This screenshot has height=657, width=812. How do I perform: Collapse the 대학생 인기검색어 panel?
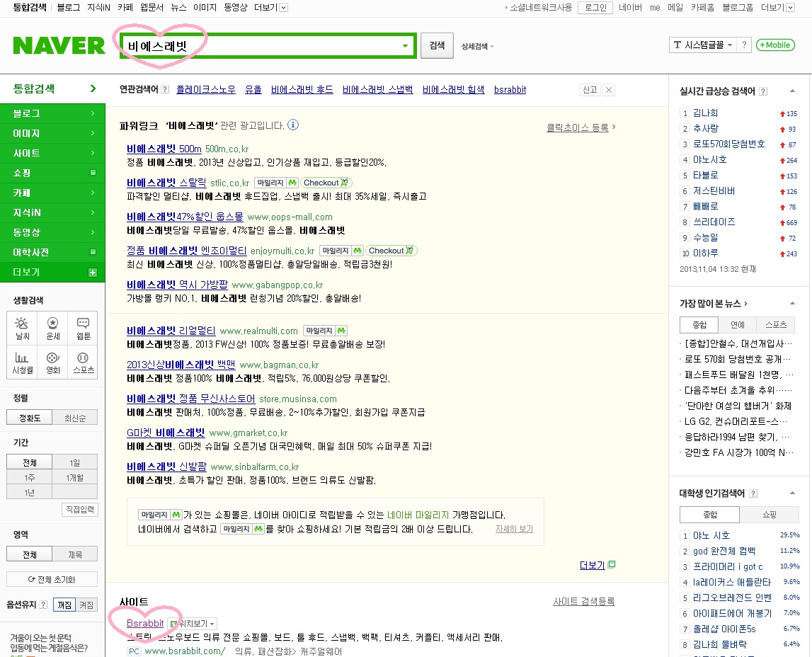[x=792, y=493]
